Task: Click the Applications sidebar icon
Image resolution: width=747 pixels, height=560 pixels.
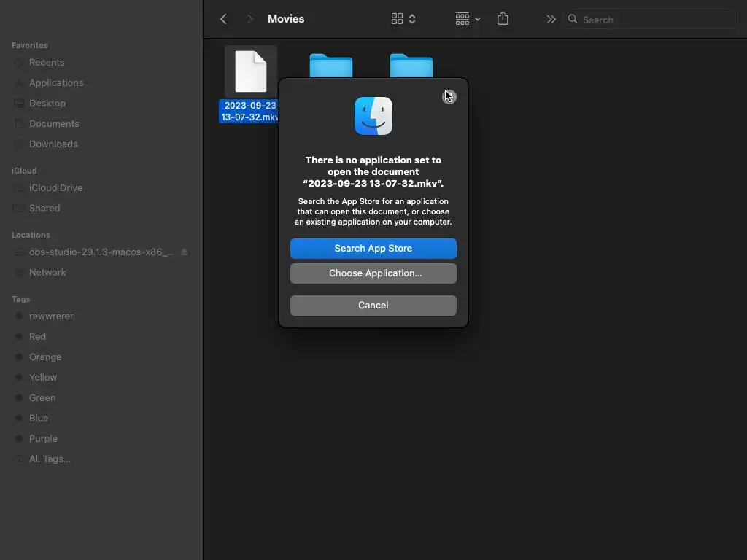Action: click(x=19, y=83)
